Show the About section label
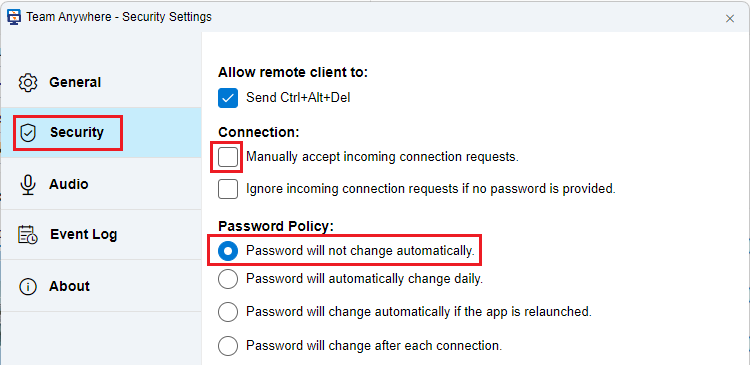Image resolution: width=750 pixels, height=365 pixels. 69,286
